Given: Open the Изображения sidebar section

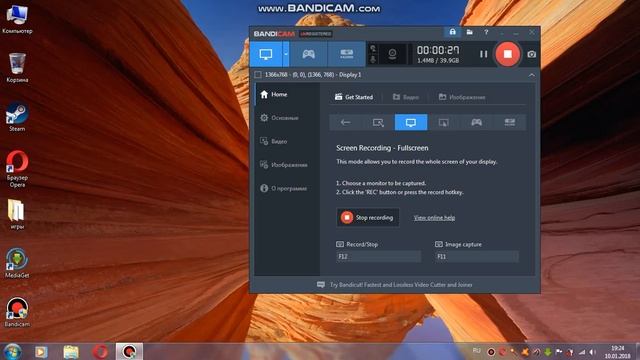Looking at the screenshot, I should coord(287,165).
